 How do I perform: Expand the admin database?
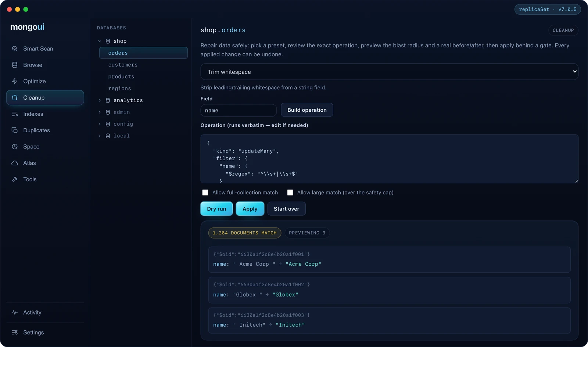click(x=100, y=112)
